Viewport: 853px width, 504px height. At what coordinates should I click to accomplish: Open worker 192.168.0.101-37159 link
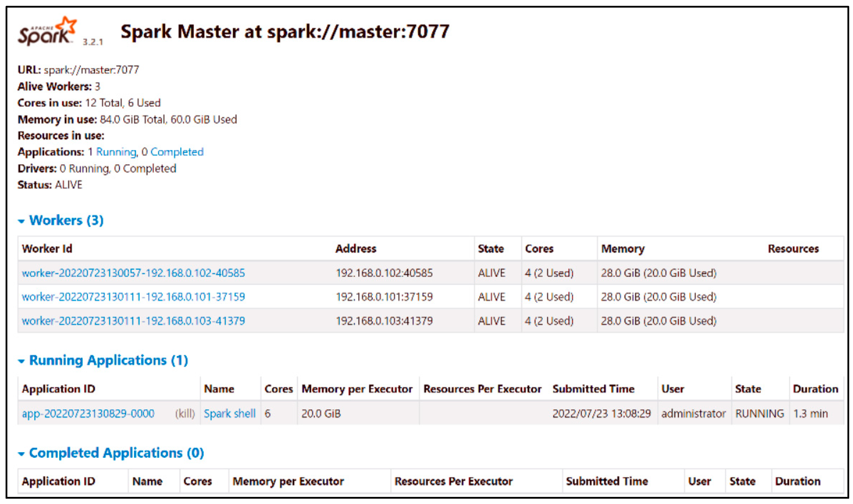click(x=133, y=297)
